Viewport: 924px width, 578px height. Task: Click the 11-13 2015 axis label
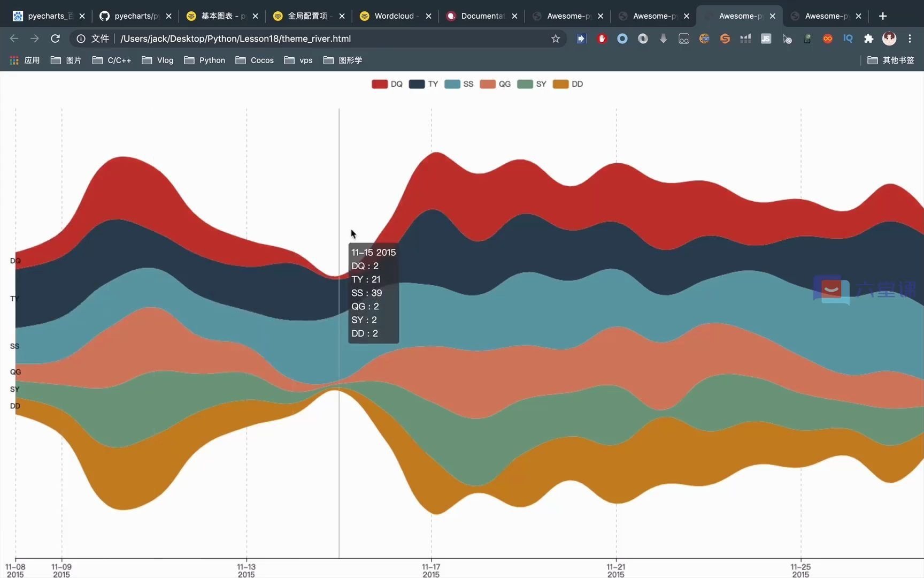pyautogui.click(x=246, y=571)
